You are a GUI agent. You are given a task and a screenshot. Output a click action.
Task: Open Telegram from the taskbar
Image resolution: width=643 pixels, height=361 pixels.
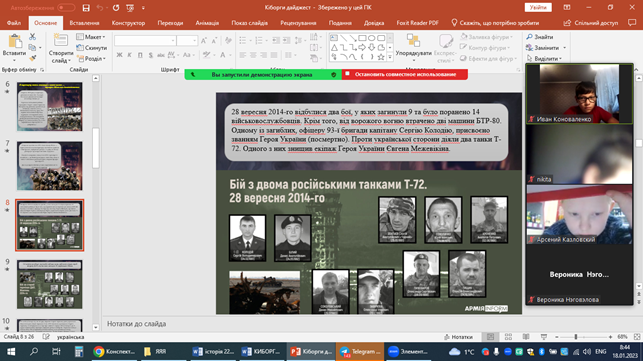[360, 352]
